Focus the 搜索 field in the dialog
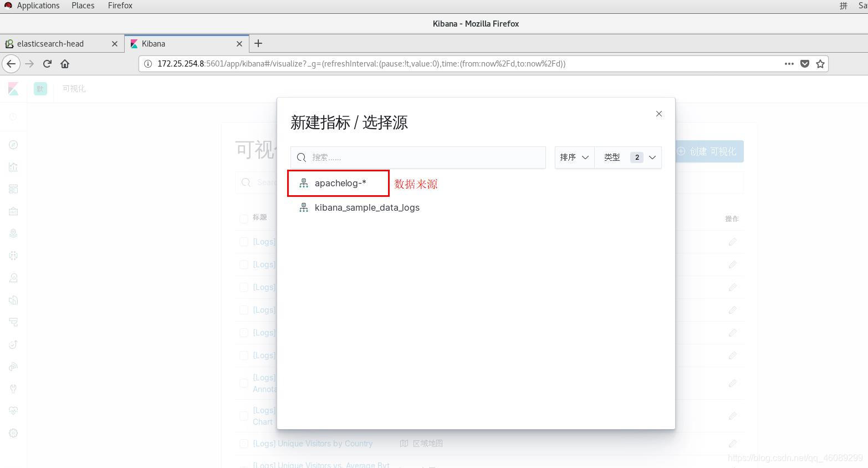 (x=418, y=157)
